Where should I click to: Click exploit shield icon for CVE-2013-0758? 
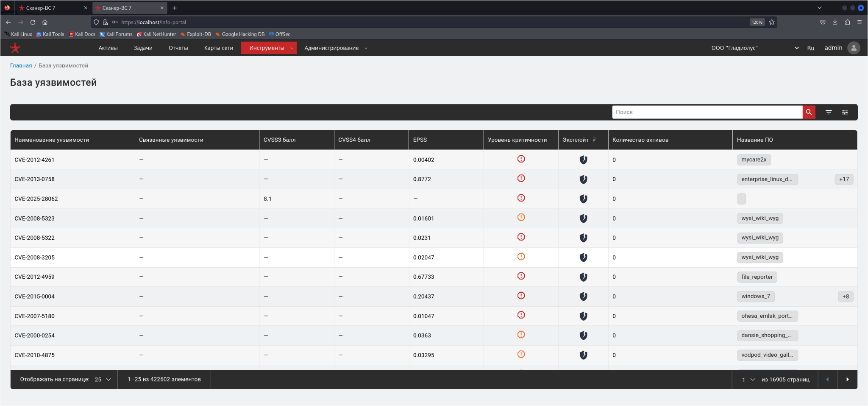[x=583, y=179]
